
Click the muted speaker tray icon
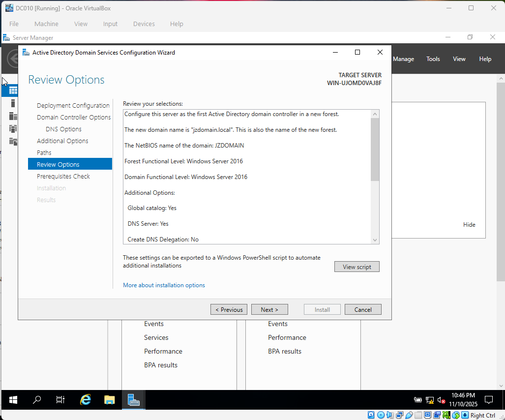441,400
